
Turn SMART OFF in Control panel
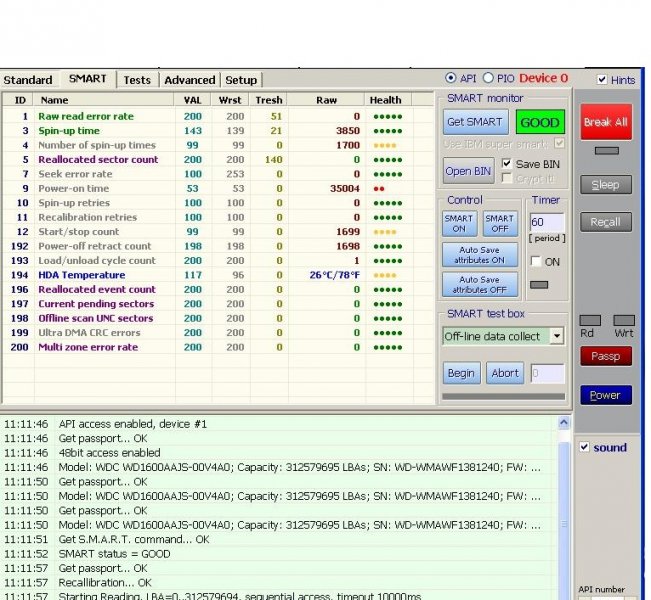pos(499,223)
